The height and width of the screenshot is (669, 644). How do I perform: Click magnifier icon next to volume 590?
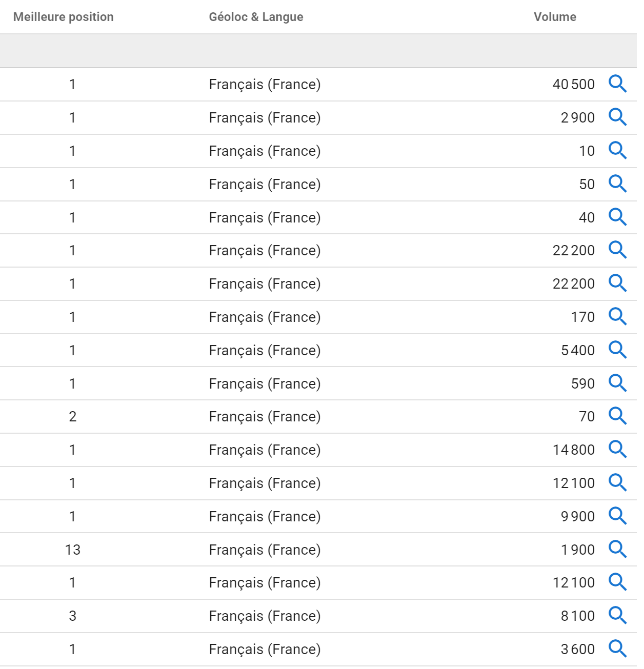tap(617, 383)
